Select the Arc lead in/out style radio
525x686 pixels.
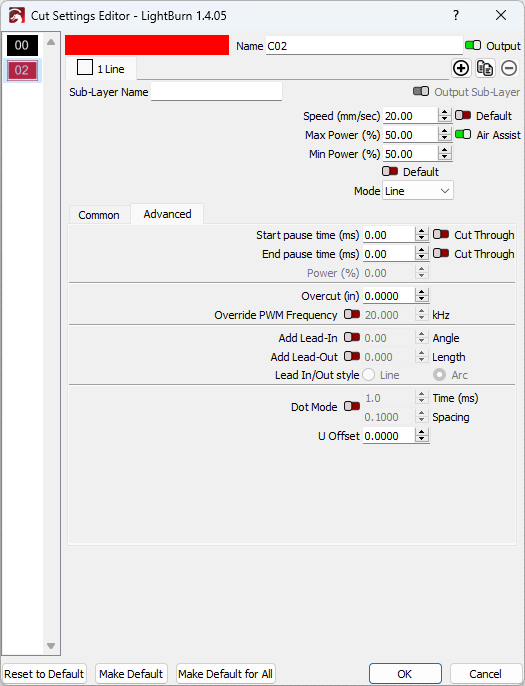(x=439, y=375)
